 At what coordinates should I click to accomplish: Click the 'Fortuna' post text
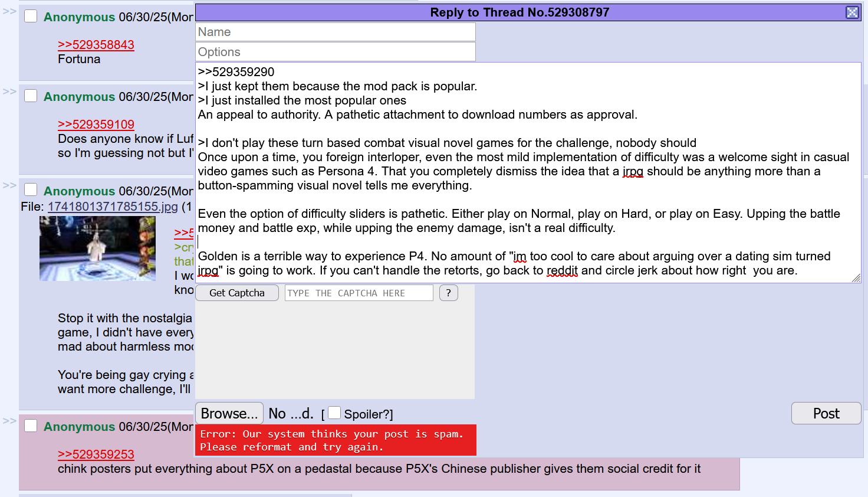tap(79, 59)
